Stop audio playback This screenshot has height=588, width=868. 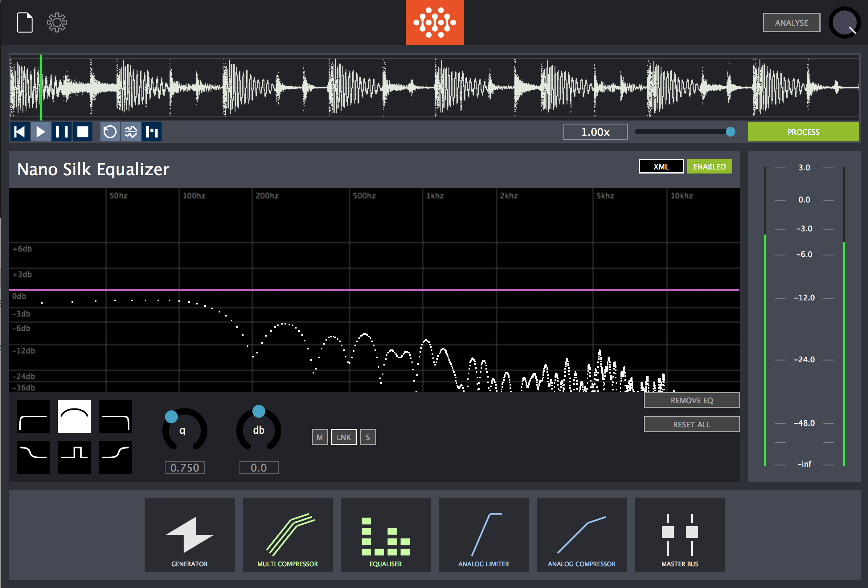[x=83, y=132]
